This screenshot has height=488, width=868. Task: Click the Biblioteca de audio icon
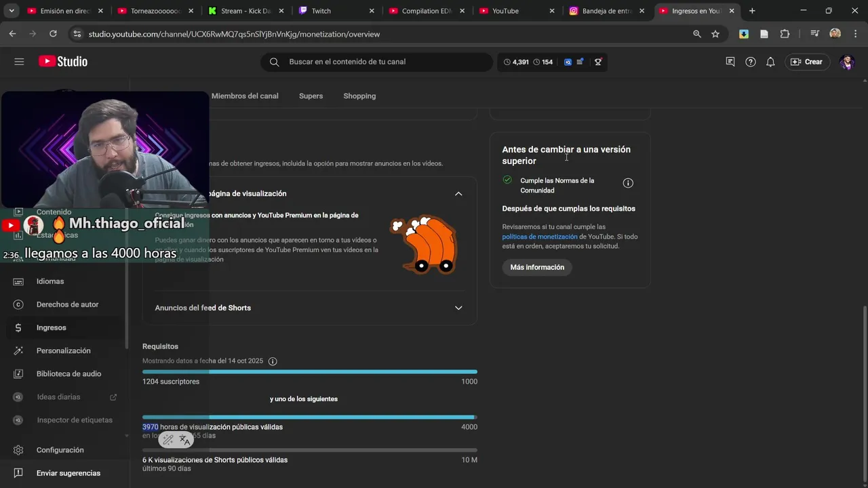point(18,373)
